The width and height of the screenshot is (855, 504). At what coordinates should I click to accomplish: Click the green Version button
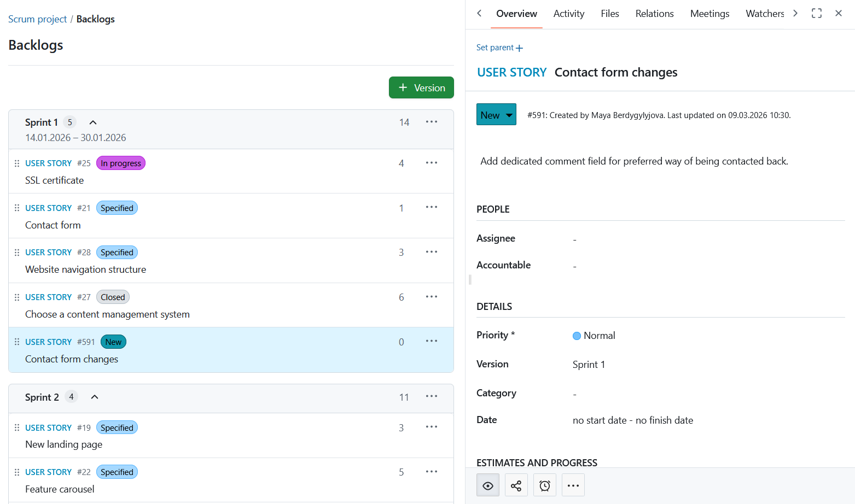tap(421, 87)
